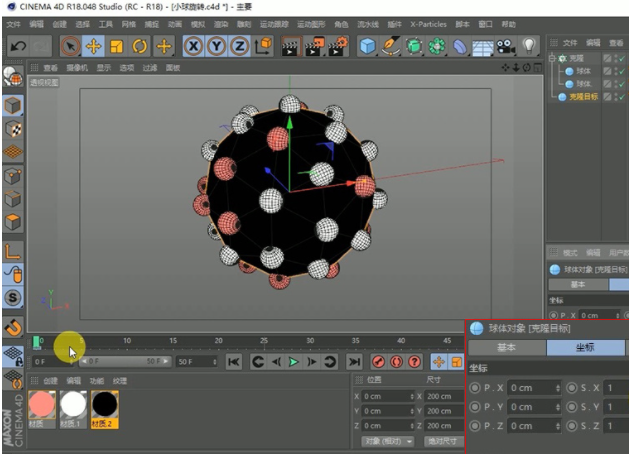Add a Light object

(529, 46)
